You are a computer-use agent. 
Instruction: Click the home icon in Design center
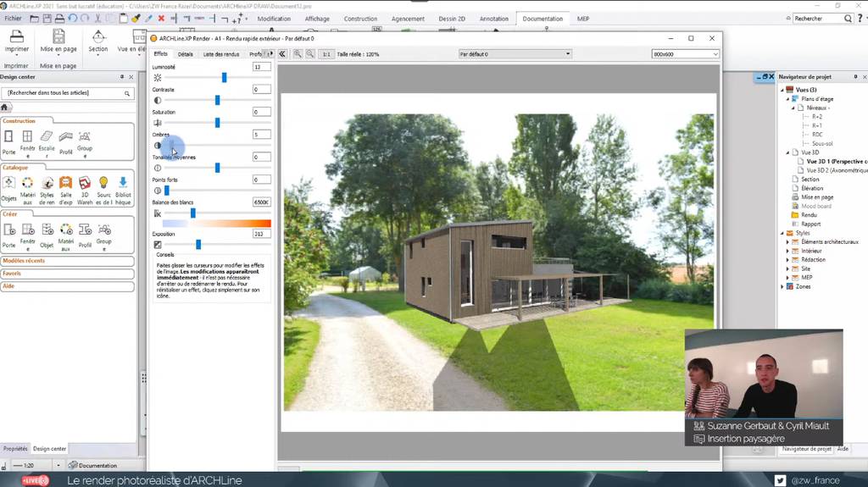(x=4, y=108)
